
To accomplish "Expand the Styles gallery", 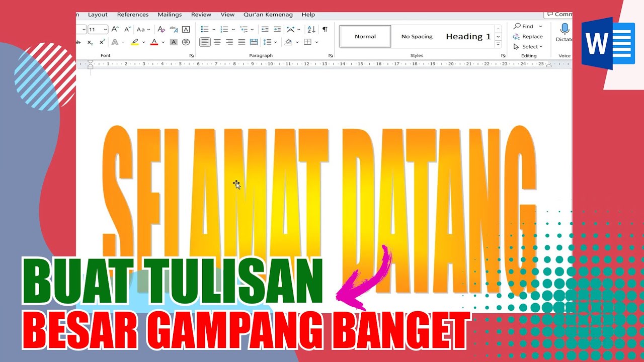I will (x=498, y=45).
